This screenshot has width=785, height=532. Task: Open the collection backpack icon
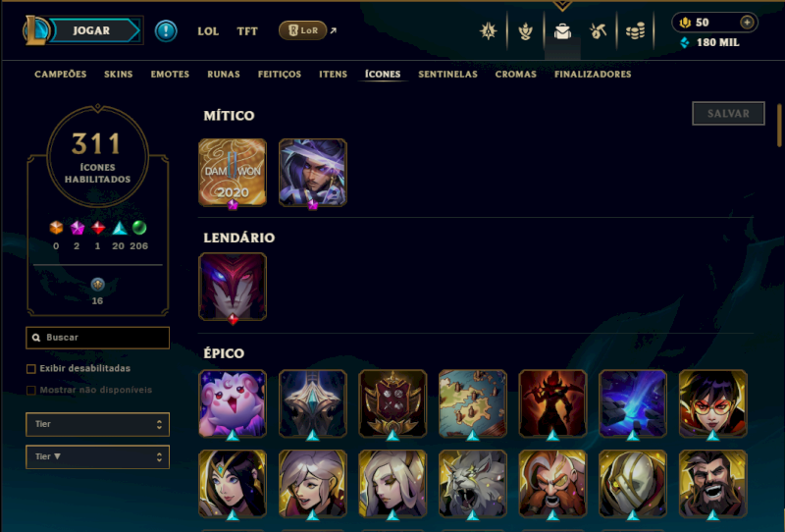tap(562, 31)
